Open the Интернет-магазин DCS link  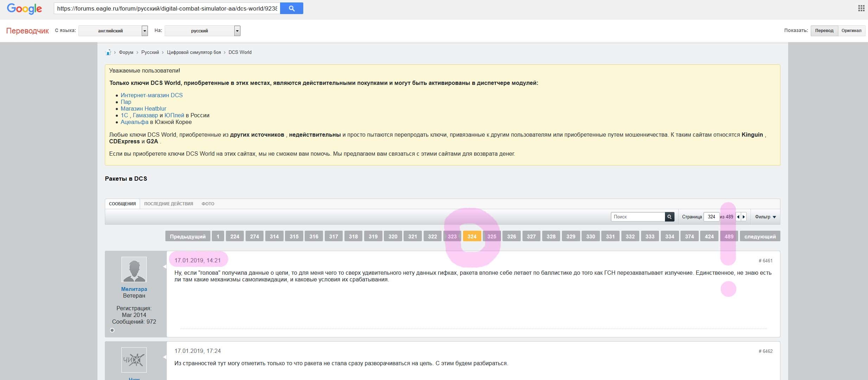coord(152,95)
